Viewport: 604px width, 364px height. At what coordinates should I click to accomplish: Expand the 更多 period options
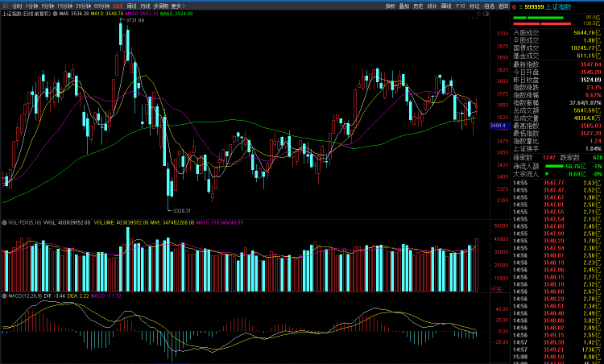point(178,6)
